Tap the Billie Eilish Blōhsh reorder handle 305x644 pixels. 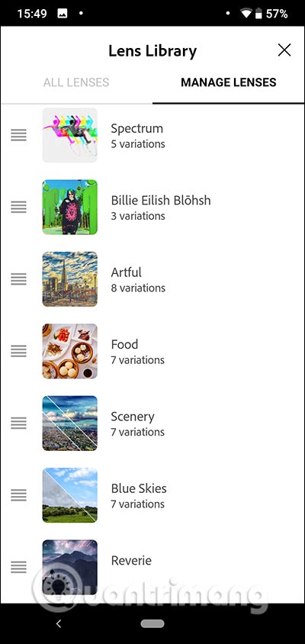point(18,207)
